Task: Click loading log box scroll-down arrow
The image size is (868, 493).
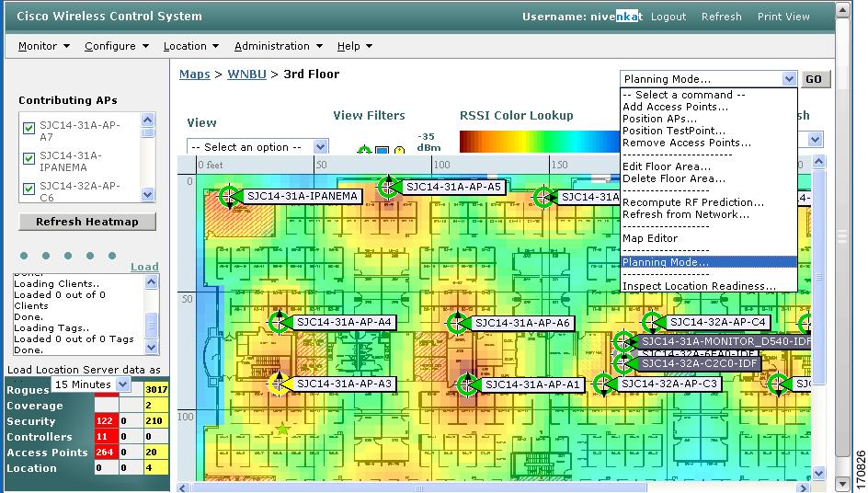Action: (x=152, y=348)
